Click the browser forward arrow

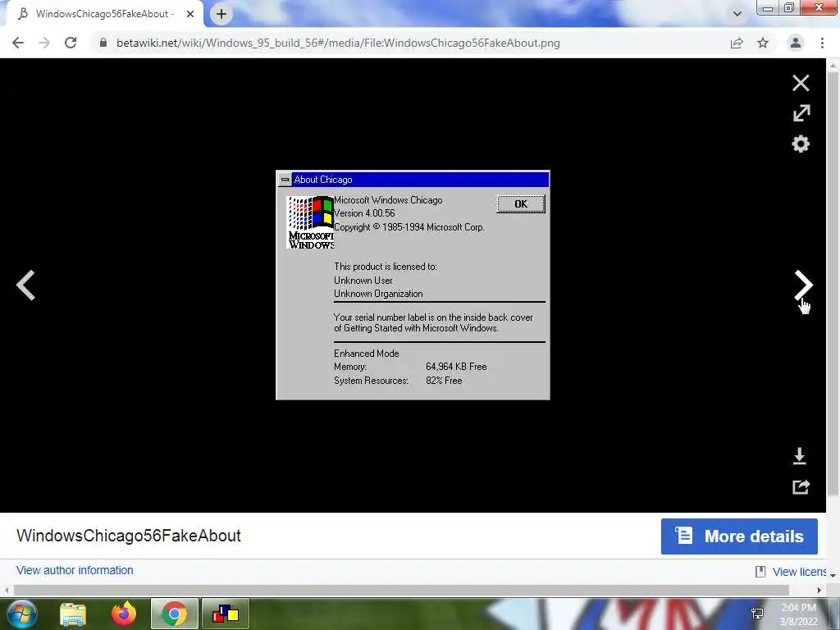pos(44,43)
